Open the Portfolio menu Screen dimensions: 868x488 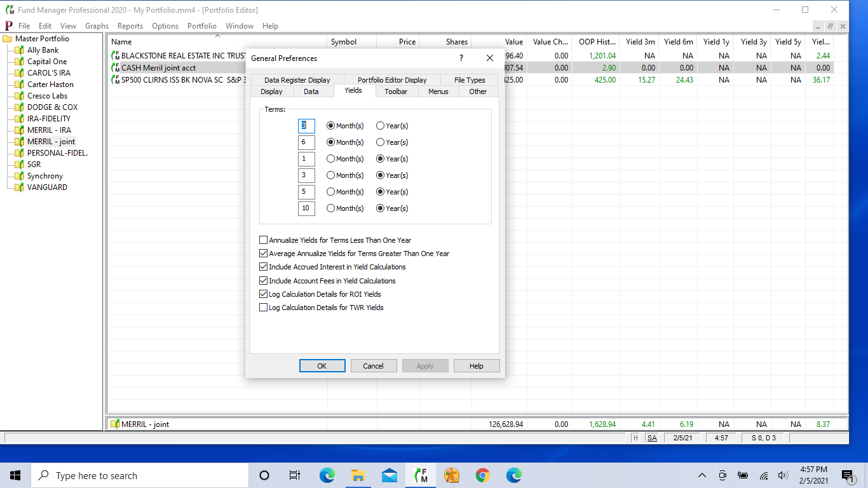[202, 26]
